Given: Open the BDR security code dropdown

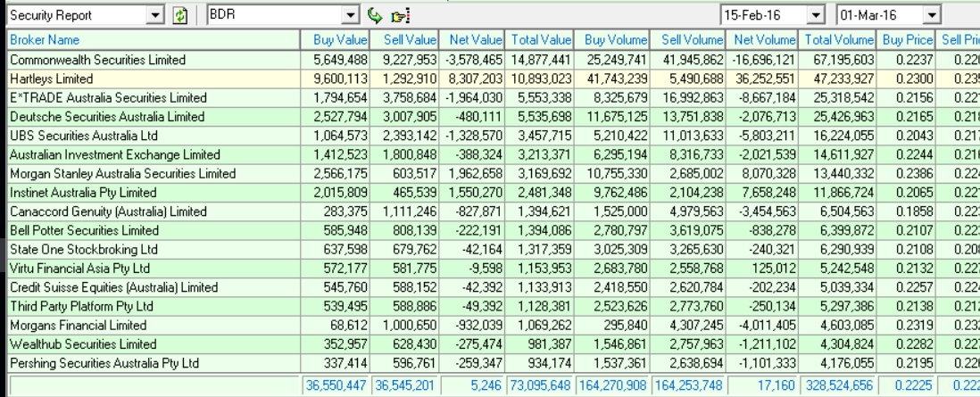Looking at the screenshot, I should coord(352,16).
